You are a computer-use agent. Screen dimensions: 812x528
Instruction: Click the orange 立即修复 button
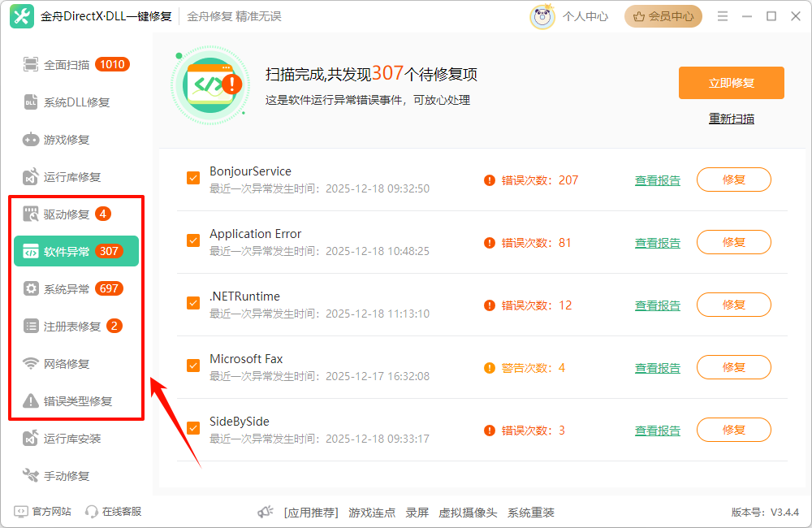(x=731, y=83)
